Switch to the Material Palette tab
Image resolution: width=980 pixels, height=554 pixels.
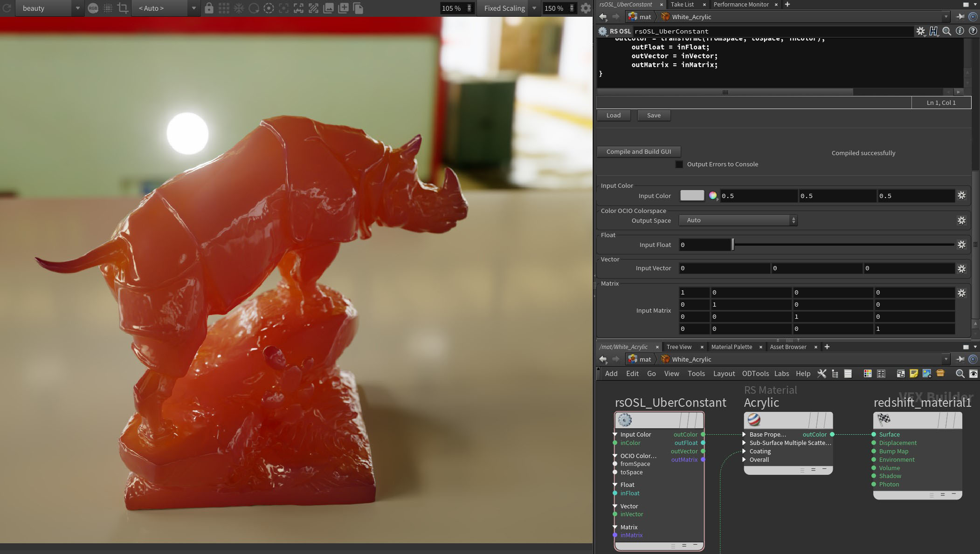click(732, 347)
